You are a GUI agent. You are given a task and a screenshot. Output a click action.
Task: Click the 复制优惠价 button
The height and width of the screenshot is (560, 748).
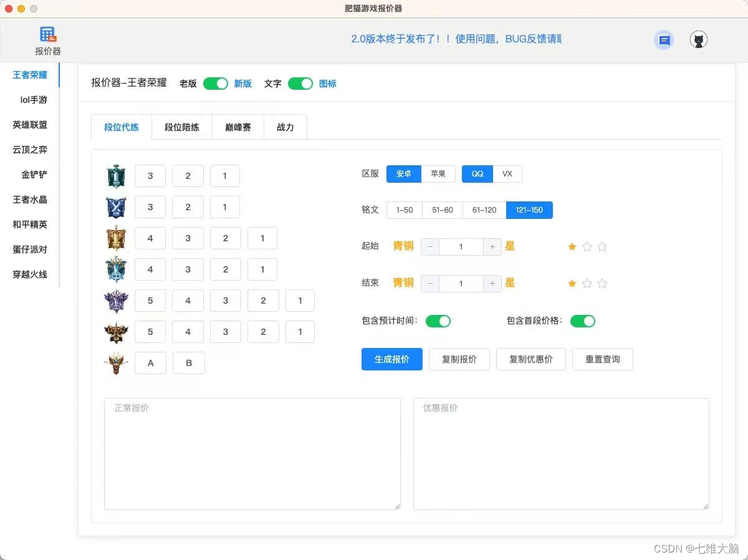531,359
